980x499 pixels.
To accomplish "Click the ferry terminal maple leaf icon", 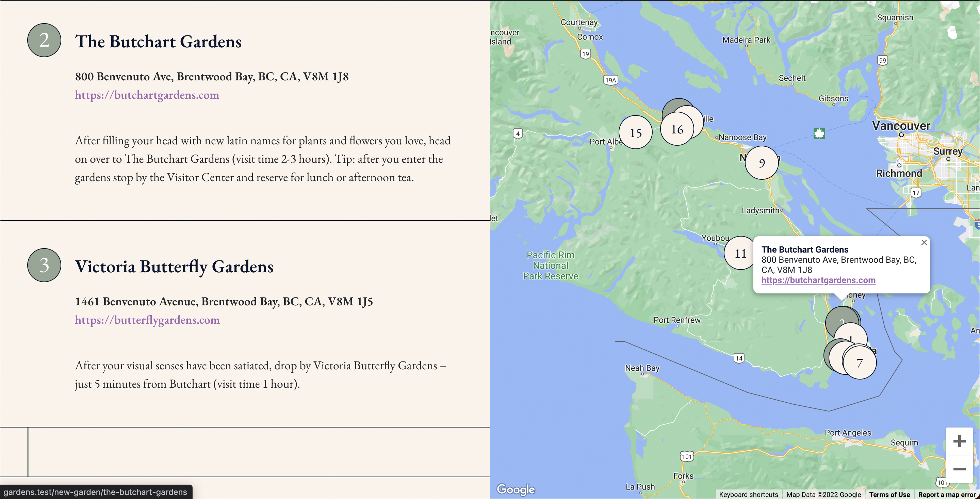I will (x=819, y=133).
